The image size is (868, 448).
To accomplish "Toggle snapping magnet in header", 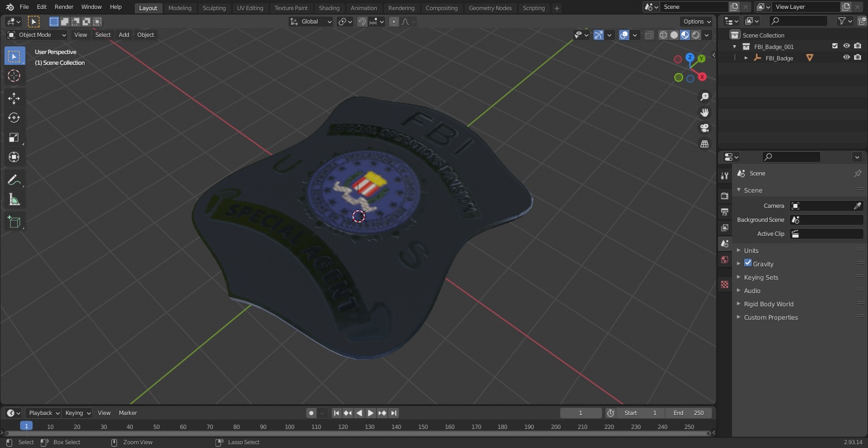I will tap(362, 22).
